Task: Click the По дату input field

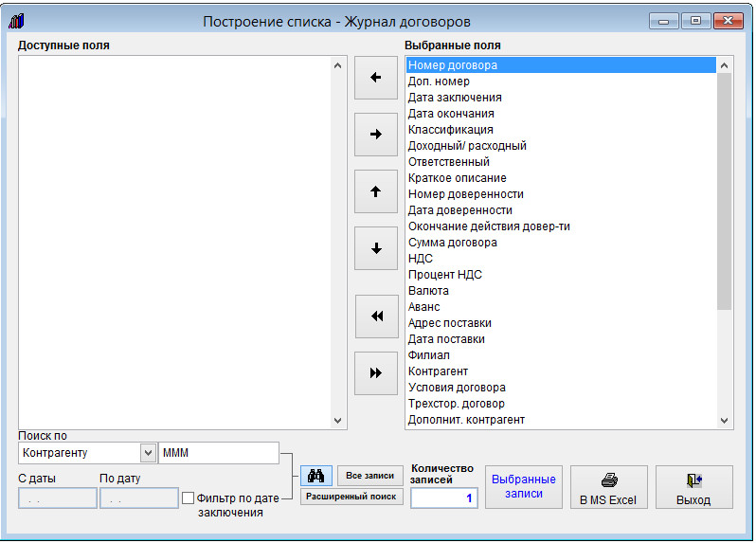Action: click(x=139, y=498)
